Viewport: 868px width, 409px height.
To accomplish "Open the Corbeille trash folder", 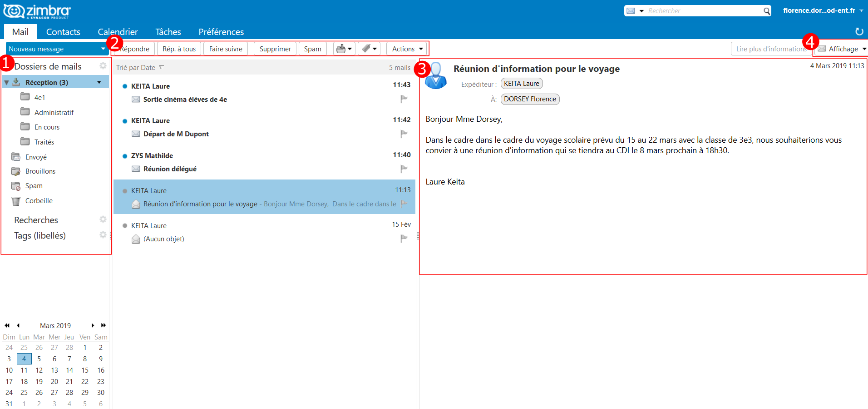I will coord(39,201).
